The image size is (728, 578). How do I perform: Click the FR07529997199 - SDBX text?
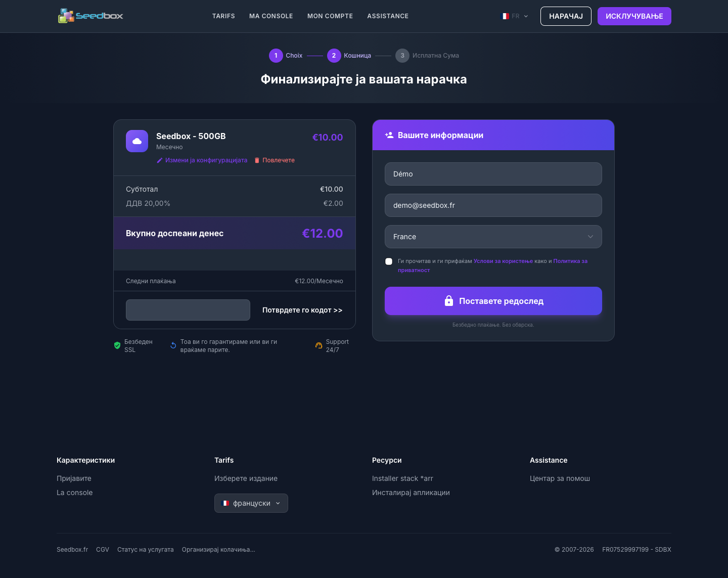(636, 550)
